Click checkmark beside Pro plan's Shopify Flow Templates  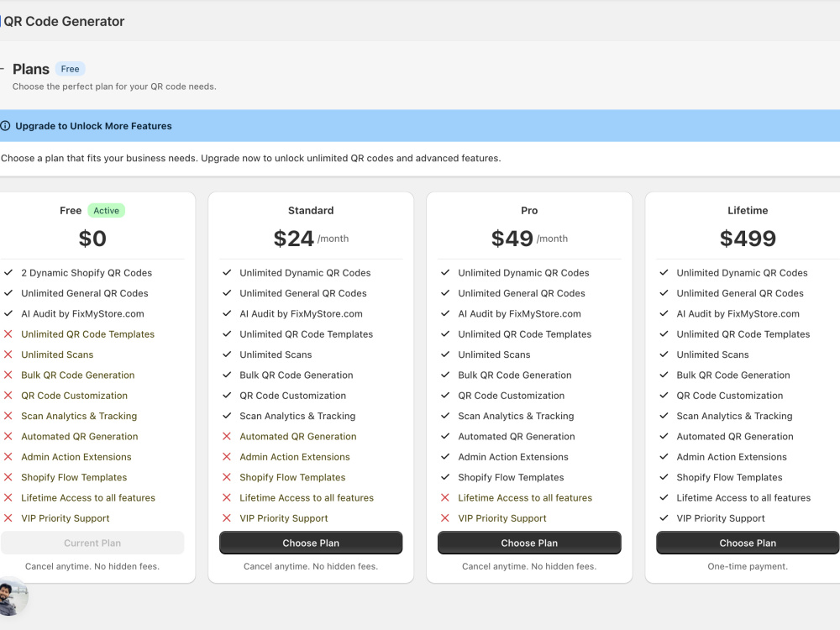pos(445,477)
